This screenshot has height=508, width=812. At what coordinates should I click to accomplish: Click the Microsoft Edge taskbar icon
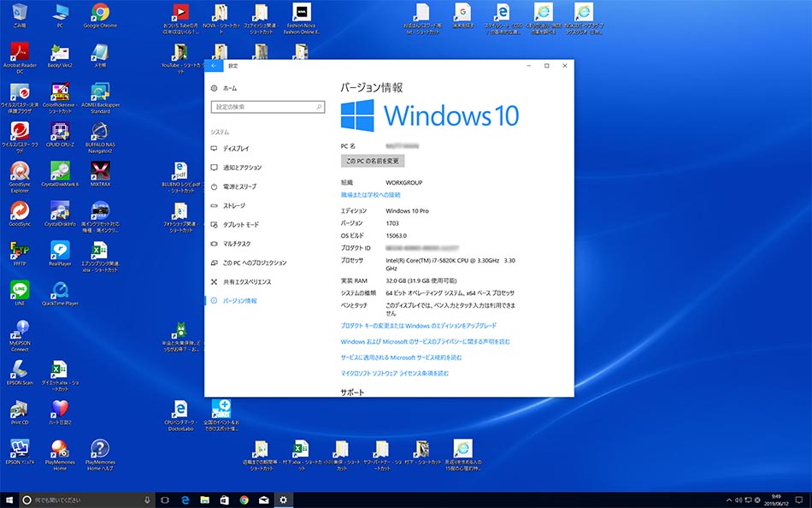tap(185, 499)
